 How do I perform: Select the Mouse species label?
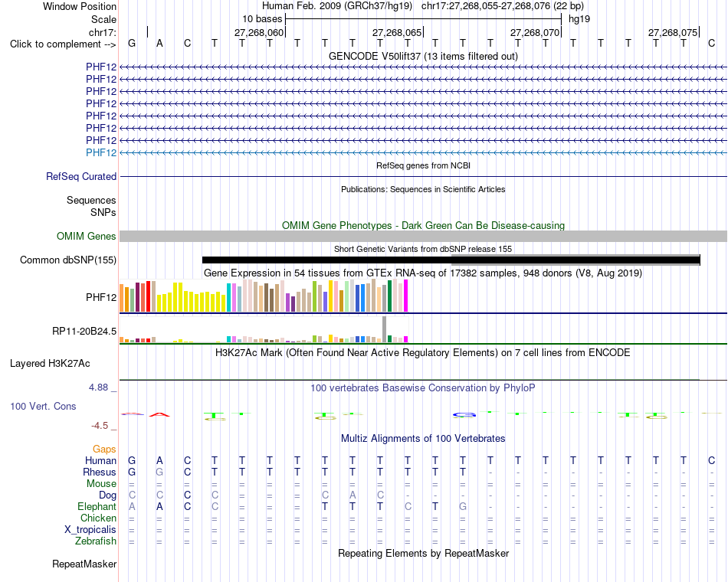coord(101,484)
